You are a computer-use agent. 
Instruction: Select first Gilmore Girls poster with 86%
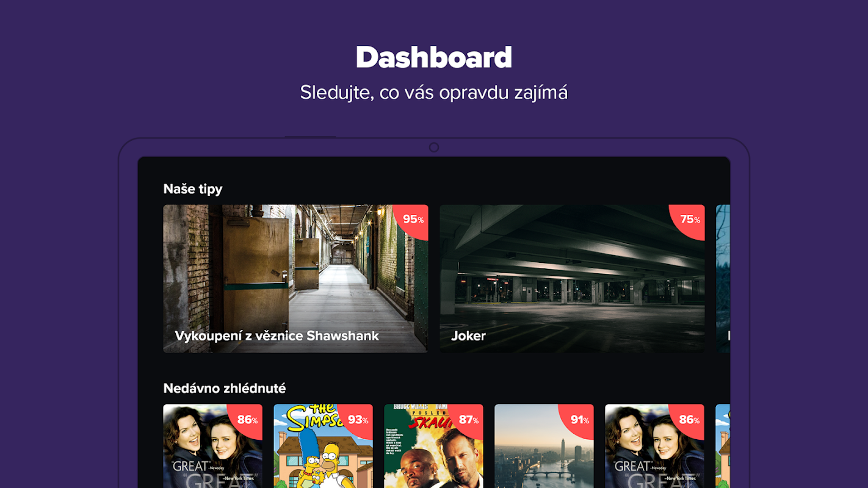tap(212, 446)
